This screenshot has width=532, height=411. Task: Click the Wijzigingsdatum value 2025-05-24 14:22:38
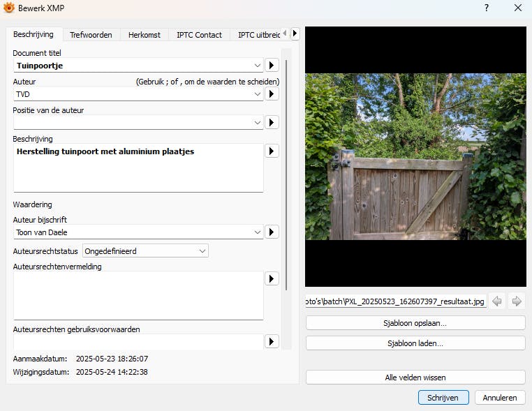point(112,372)
